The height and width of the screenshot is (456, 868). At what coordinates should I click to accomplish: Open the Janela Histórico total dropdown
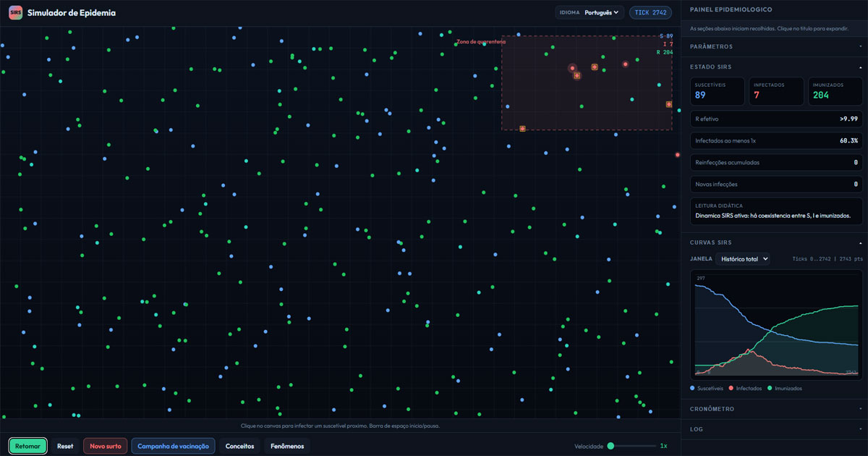click(x=742, y=258)
